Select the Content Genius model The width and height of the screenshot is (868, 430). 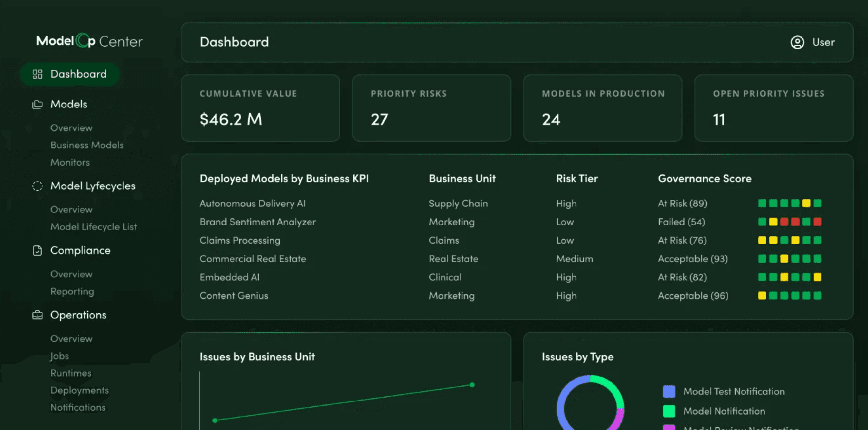click(x=234, y=296)
